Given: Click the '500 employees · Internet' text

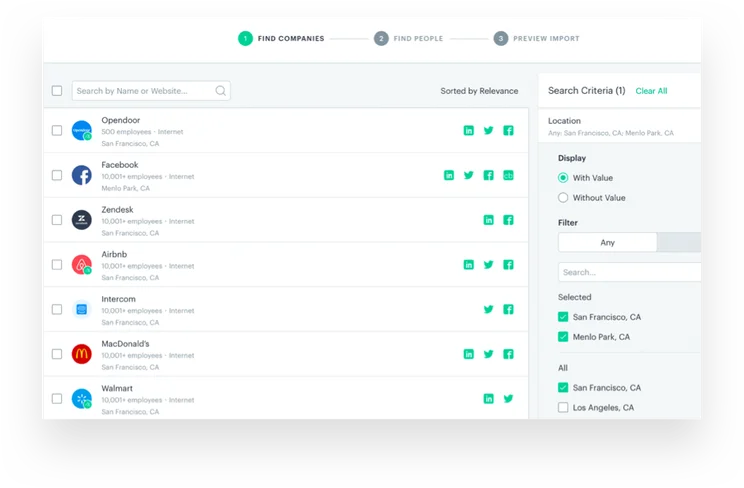Looking at the screenshot, I should coord(142,132).
